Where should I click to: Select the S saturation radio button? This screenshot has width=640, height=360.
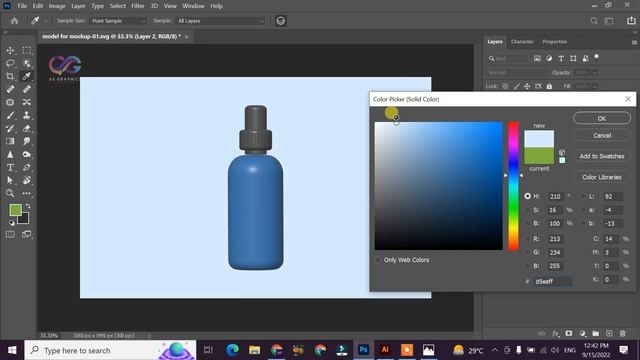[527, 210]
